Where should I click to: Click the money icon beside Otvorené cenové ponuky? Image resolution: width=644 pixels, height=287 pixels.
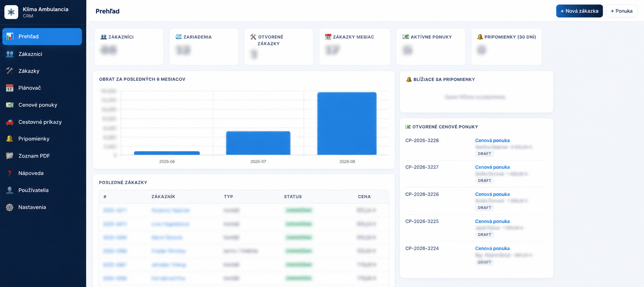(408, 127)
